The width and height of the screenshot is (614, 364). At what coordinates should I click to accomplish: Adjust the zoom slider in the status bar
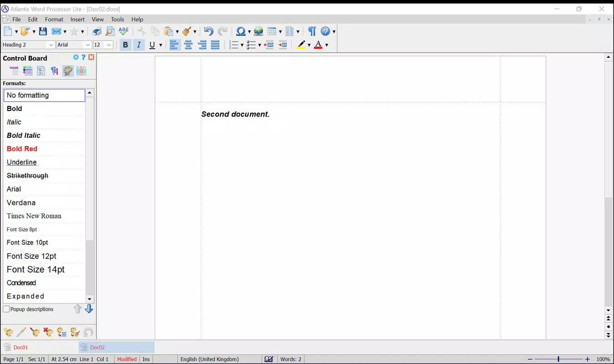tap(558, 359)
